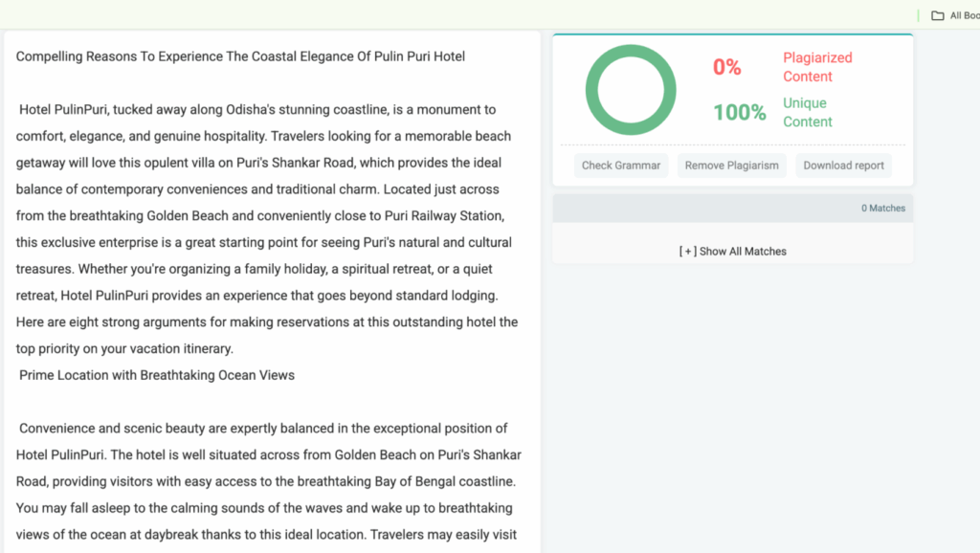Click the Compelling Reasons article title
The image size is (980, 553).
(240, 56)
